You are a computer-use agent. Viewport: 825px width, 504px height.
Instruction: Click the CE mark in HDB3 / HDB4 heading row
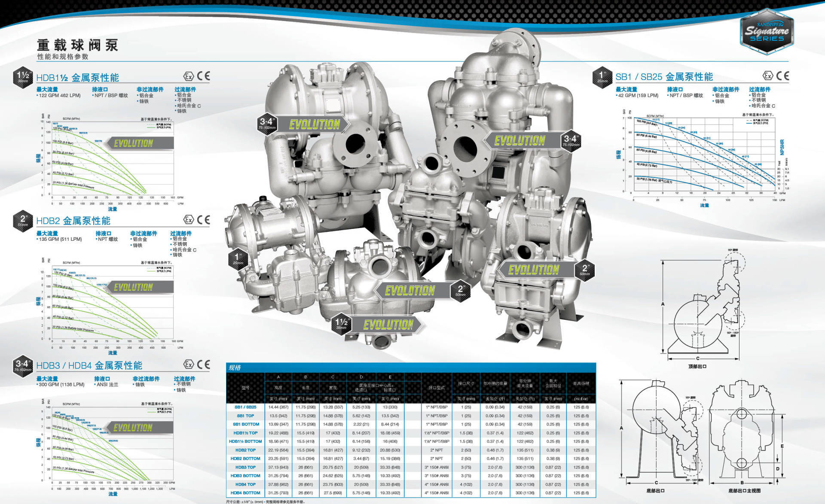pos(203,364)
